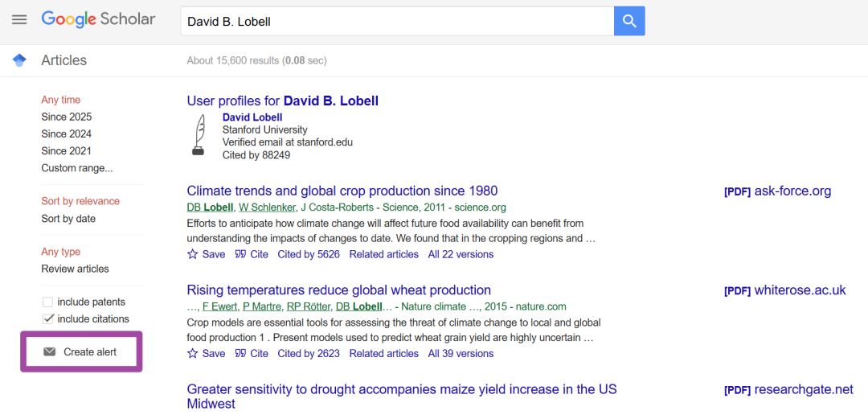This screenshot has height=415, width=868.
Task: Enable the include patents checkbox
Action: click(47, 302)
